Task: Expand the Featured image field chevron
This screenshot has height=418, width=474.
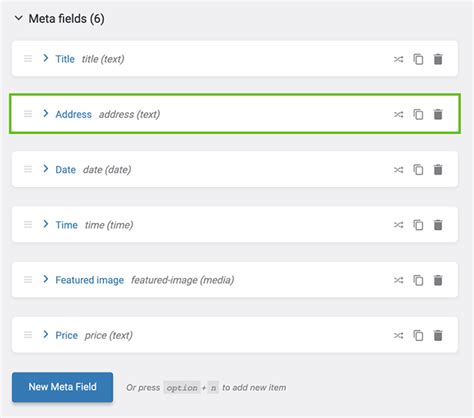Action: pos(46,279)
